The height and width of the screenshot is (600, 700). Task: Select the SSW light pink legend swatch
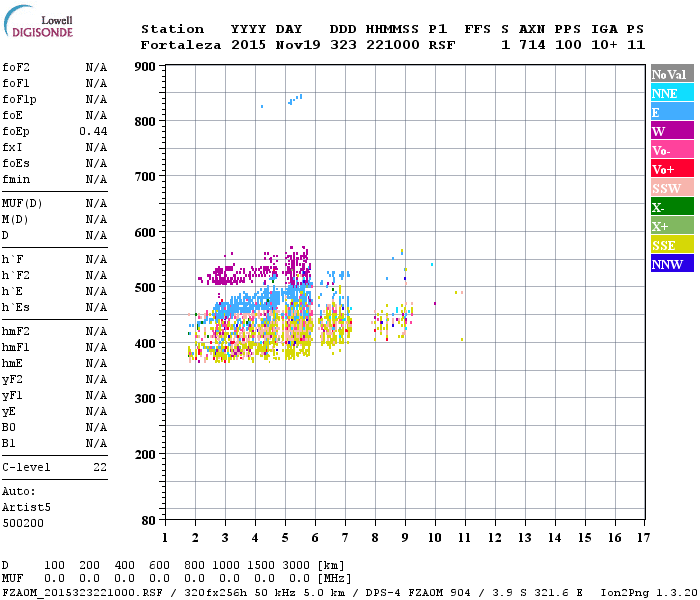tap(672, 188)
